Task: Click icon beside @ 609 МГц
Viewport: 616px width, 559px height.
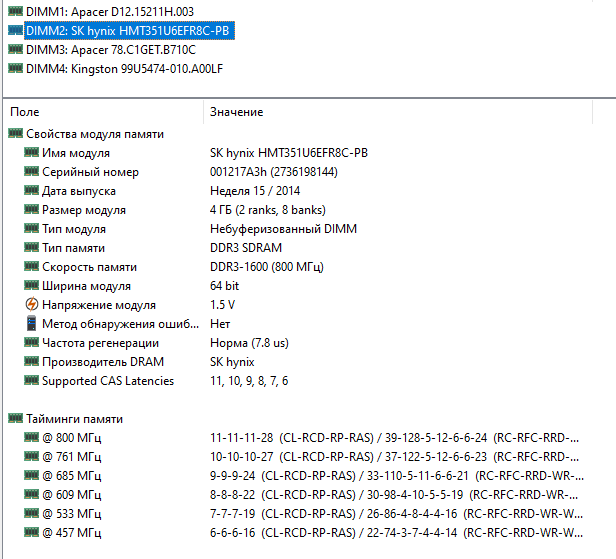Action: (31, 494)
